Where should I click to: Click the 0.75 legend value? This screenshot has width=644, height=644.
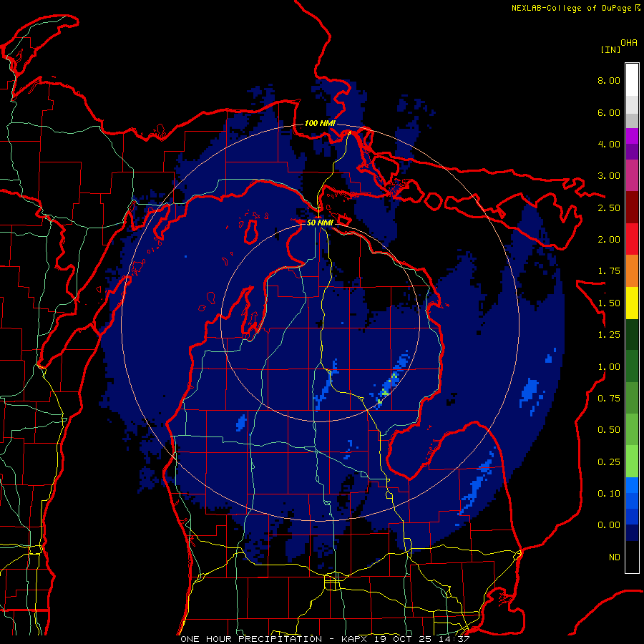[x=609, y=399]
